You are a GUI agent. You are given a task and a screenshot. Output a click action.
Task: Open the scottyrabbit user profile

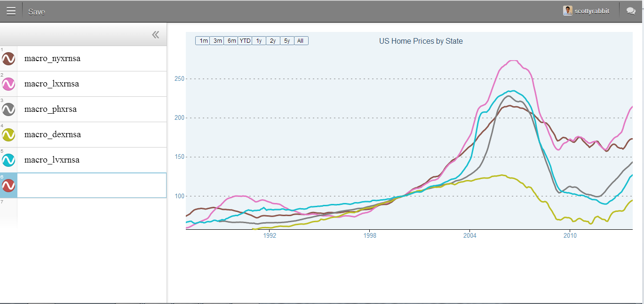coord(586,11)
